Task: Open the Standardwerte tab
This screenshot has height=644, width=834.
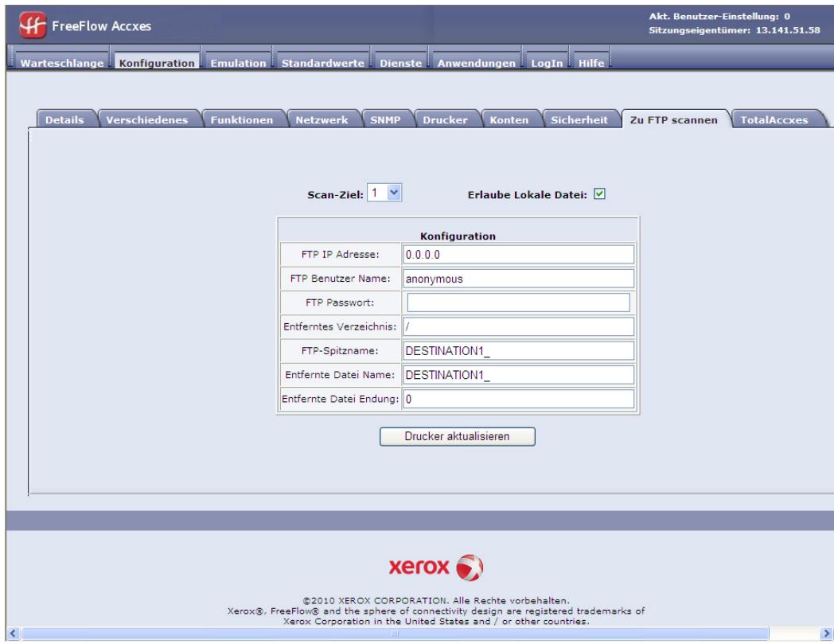Action: pyautogui.click(x=323, y=63)
